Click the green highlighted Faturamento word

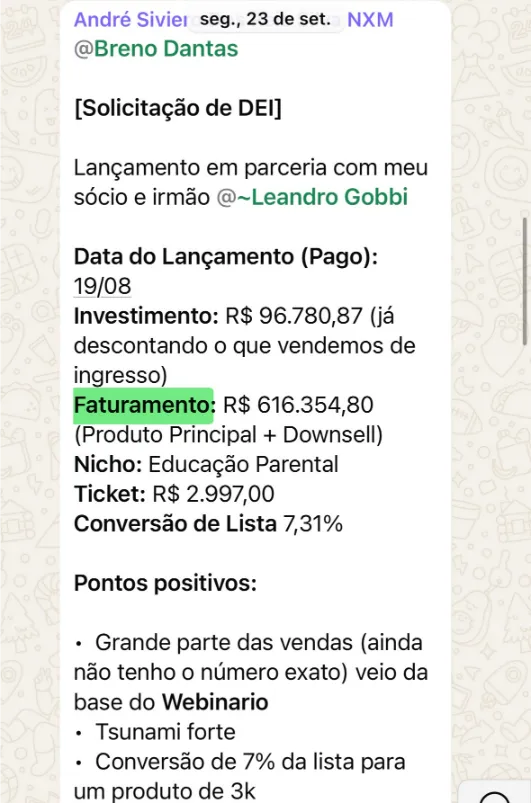tap(143, 406)
